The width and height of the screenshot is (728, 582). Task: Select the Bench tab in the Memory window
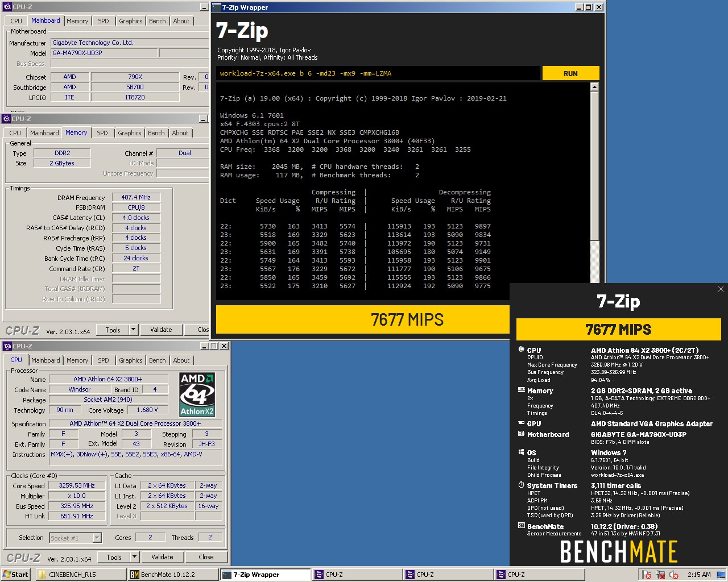(156, 133)
